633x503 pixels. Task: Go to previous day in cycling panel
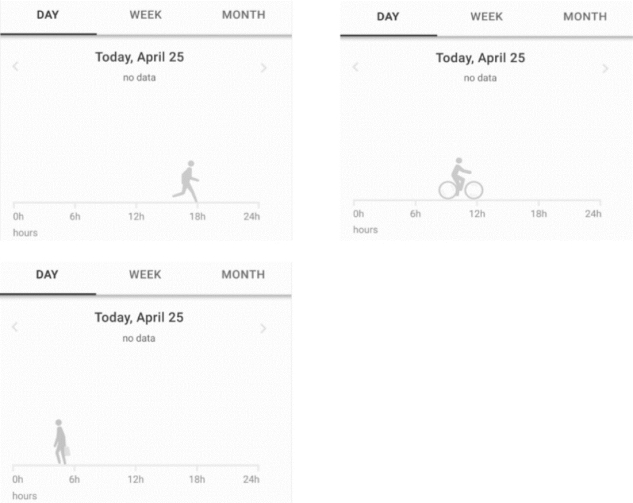coord(355,67)
